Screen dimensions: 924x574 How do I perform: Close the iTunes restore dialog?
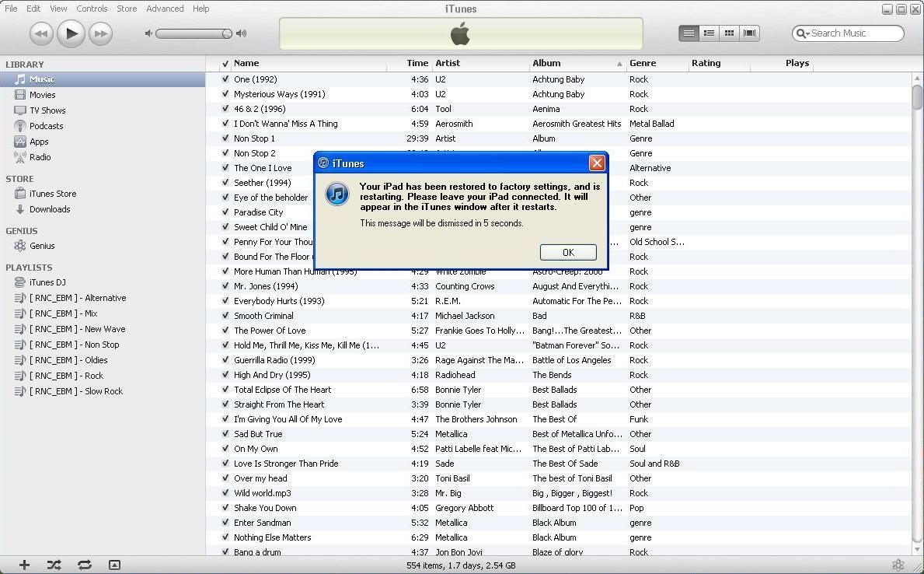click(x=597, y=163)
